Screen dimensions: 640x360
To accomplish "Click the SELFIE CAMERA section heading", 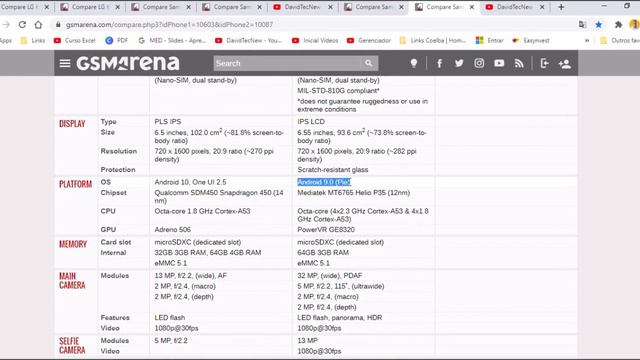I will [x=72, y=345].
